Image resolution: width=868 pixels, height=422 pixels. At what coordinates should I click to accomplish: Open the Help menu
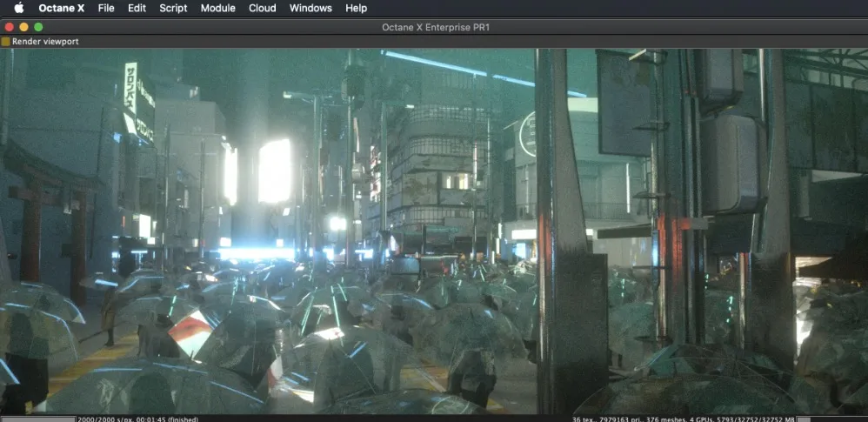pyautogui.click(x=356, y=9)
